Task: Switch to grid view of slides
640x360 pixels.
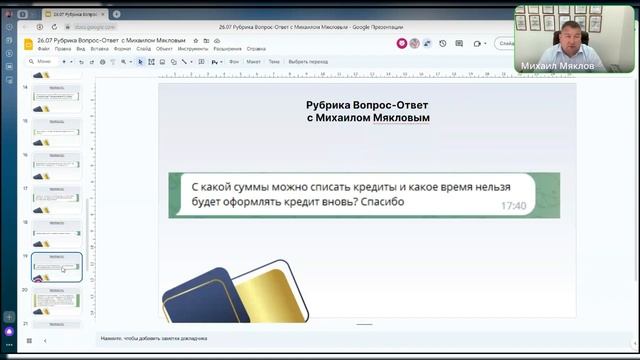Action: click(x=29, y=340)
